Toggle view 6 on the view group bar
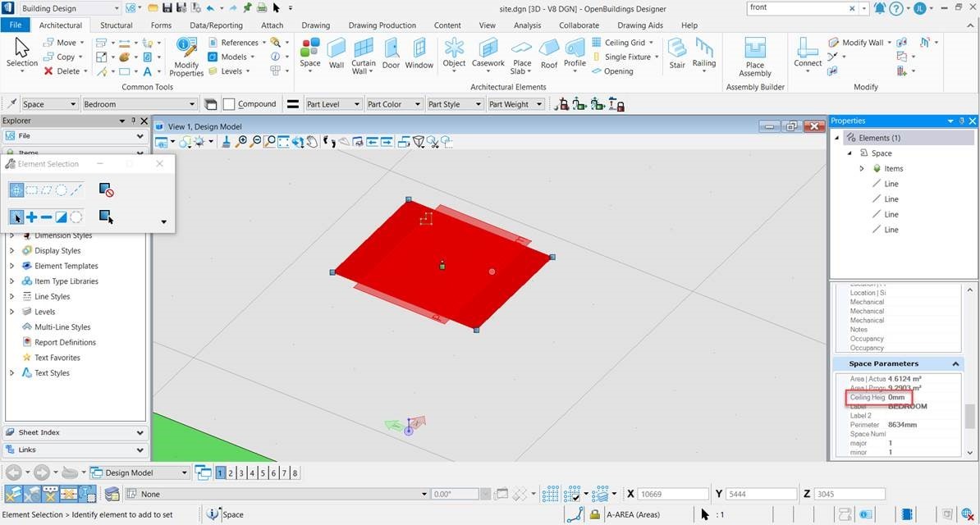Screen dimensions: 980x525 coord(273,473)
